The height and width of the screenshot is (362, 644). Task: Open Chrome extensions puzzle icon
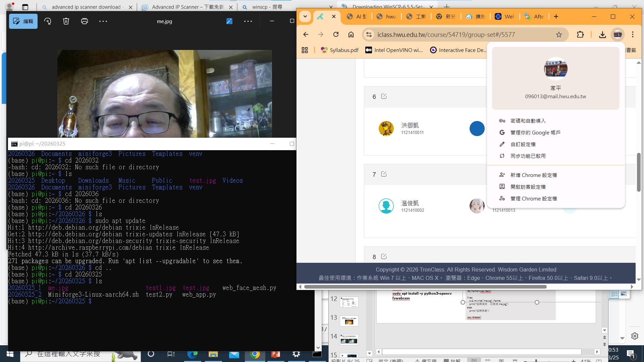(x=580, y=35)
